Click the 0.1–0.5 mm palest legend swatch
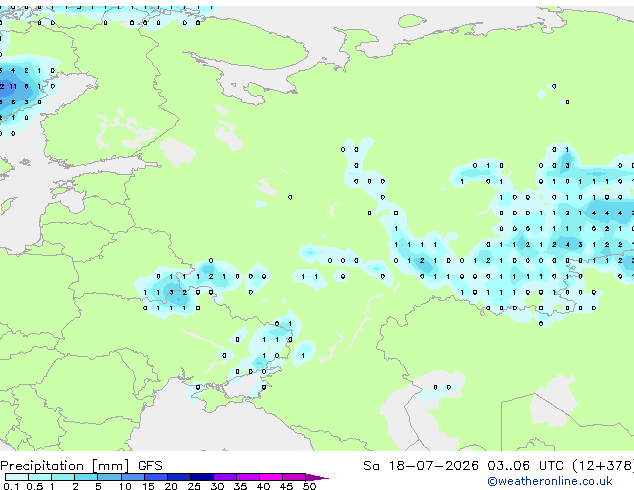 17,477
